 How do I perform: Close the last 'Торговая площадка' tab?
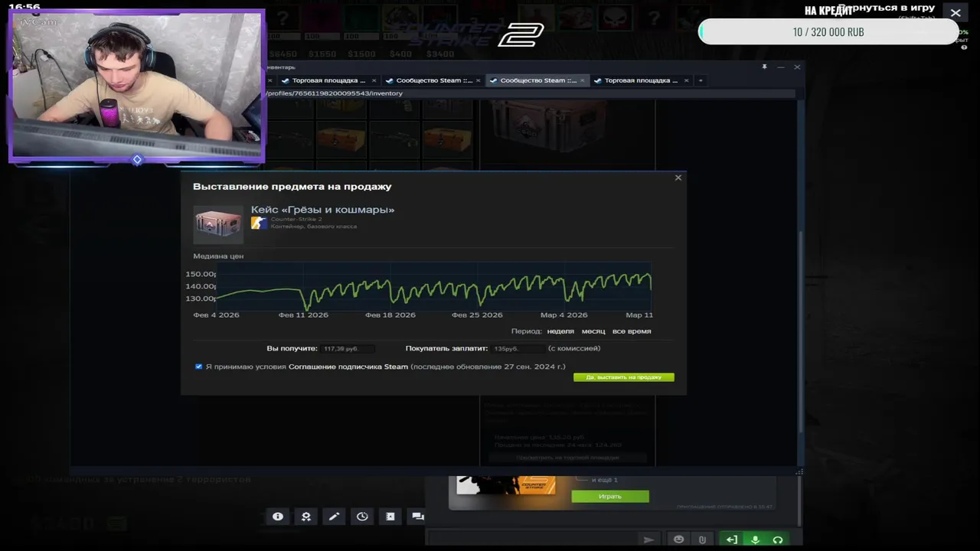pyautogui.click(x=687, y=80)
